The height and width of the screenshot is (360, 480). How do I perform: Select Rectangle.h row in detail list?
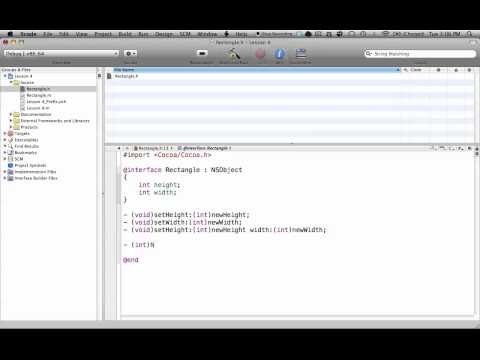click(290, 76)
